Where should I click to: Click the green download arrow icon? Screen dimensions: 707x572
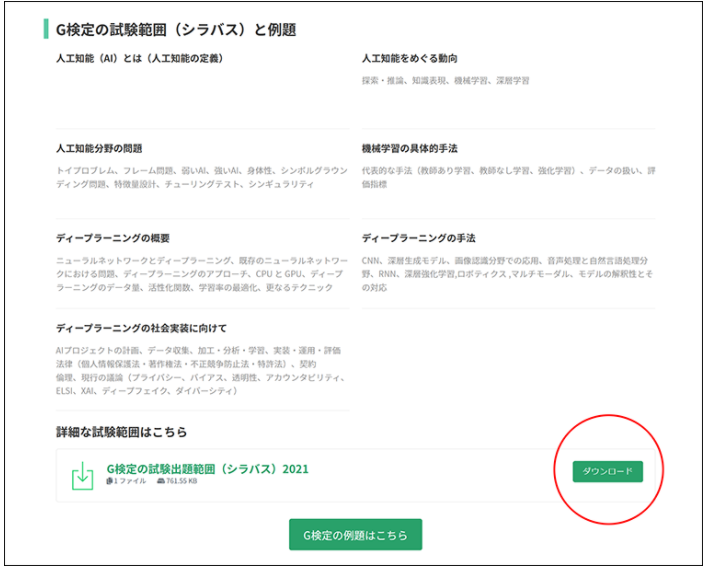pos(83,476)
